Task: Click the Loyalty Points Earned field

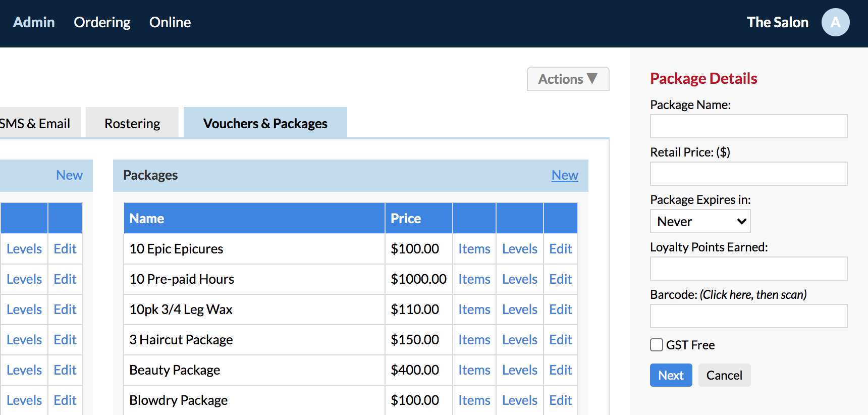Action: [748, 269]
